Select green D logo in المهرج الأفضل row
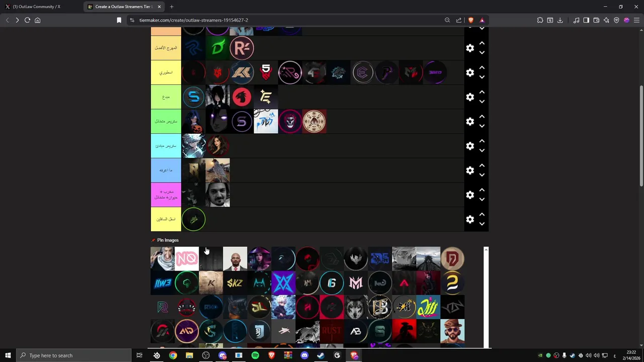This screenshot has height=362, width=644. [x=217, y=48]
